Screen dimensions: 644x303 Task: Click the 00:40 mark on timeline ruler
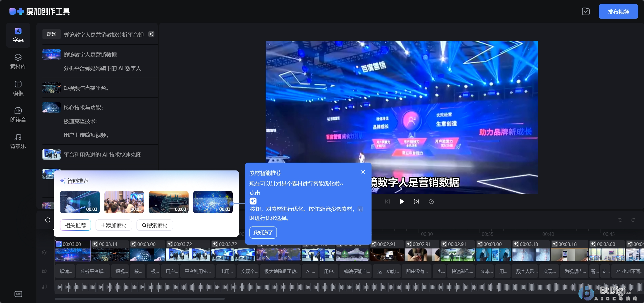click(548, 234)
